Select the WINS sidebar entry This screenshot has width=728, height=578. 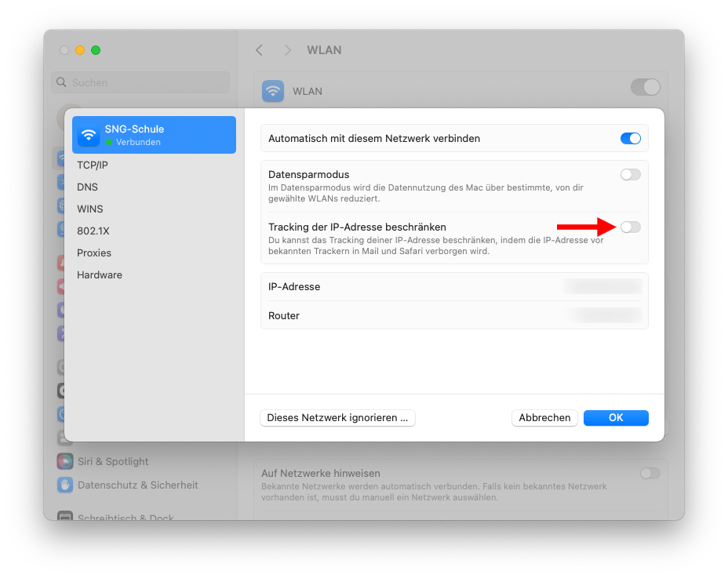(x=90, y=209)
